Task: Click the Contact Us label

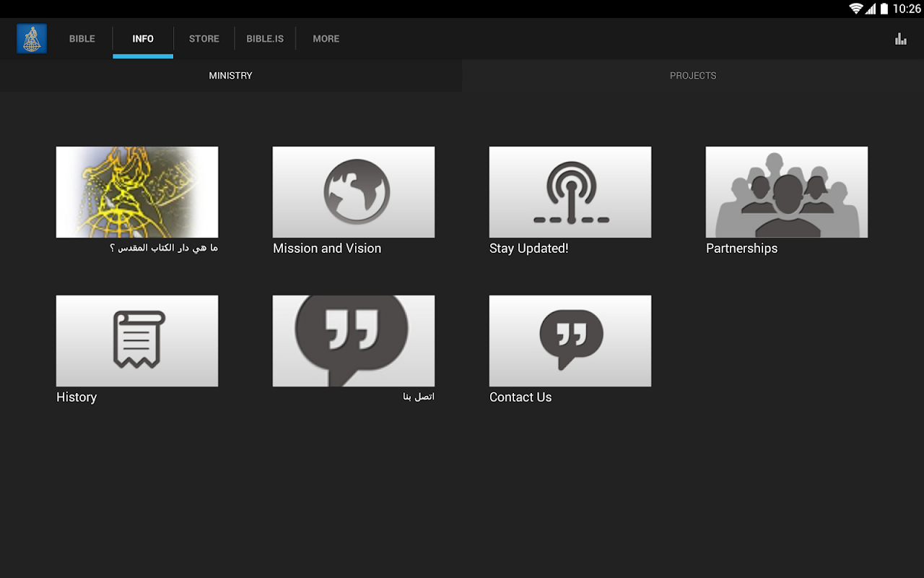Action: coord(520,397)
